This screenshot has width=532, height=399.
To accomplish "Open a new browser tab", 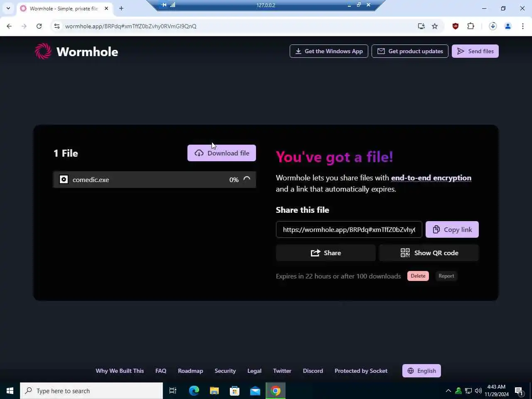I will (121, 8).
